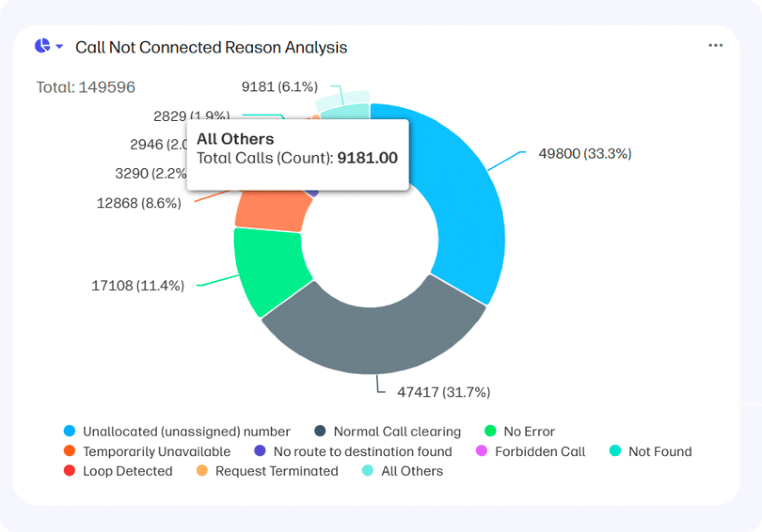Click the Call Not Connected Reason Analysis title
The image size is (762, 532).
pyautogui.click(x=211, y=47)
